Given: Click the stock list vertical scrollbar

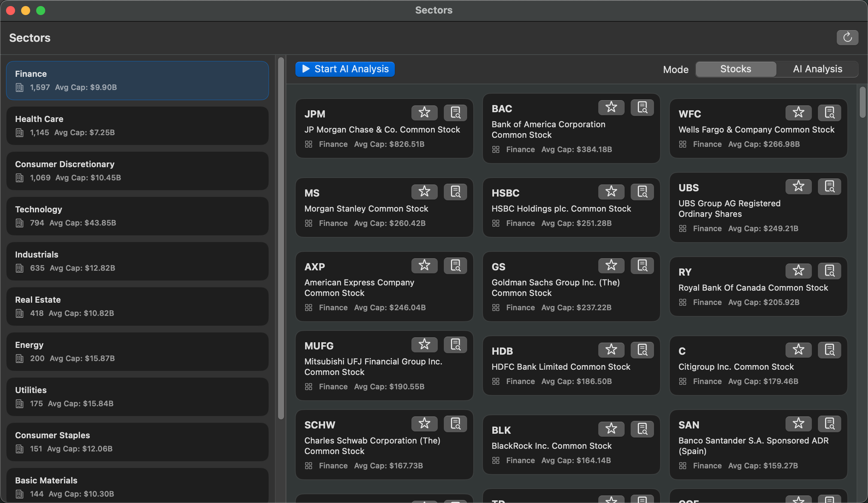Looking at the screenshot, I should (862, 102).
